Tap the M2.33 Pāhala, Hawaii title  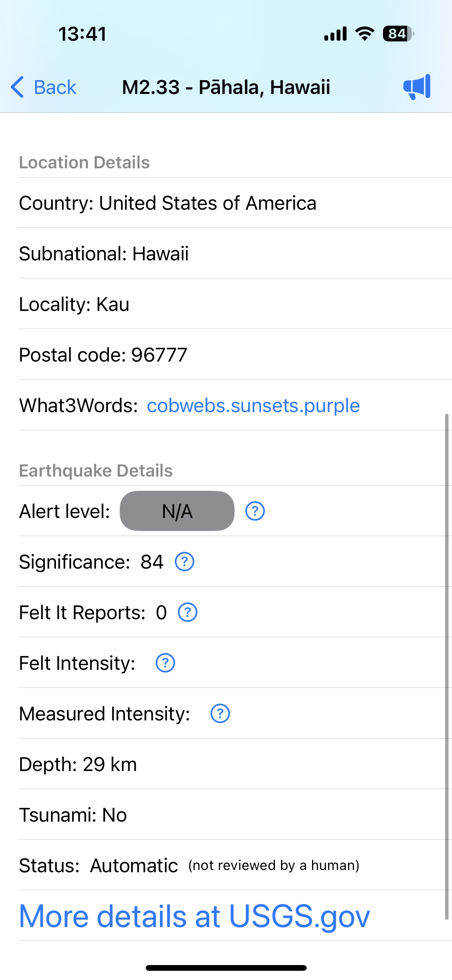(x=226, y=87)
